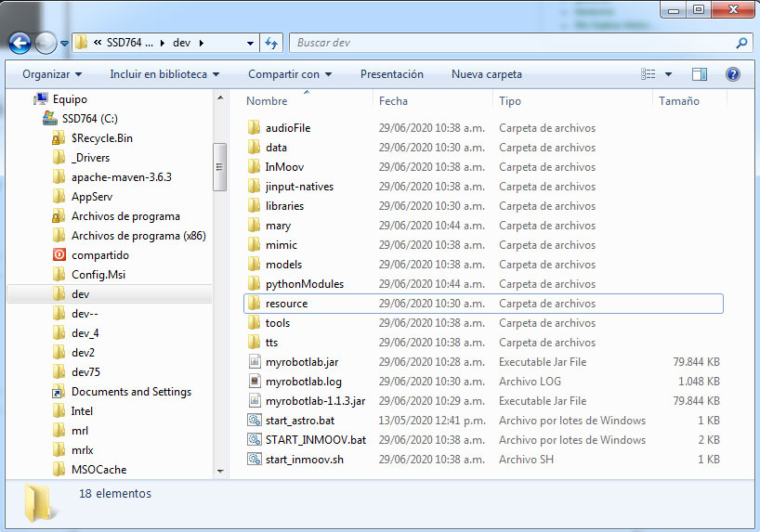This screenshot has height=532, width=760.
Task: Select dev75 folder in navigation tree
Action: pos(85,372)
